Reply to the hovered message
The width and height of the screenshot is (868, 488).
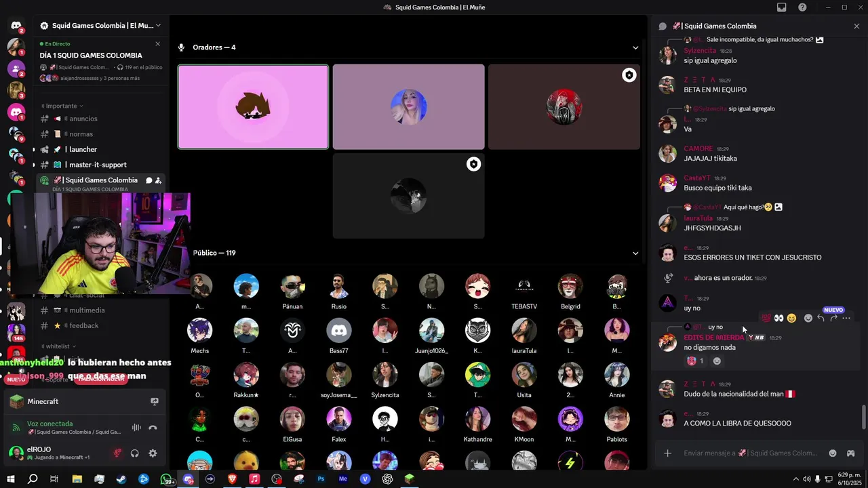(821, 318)
